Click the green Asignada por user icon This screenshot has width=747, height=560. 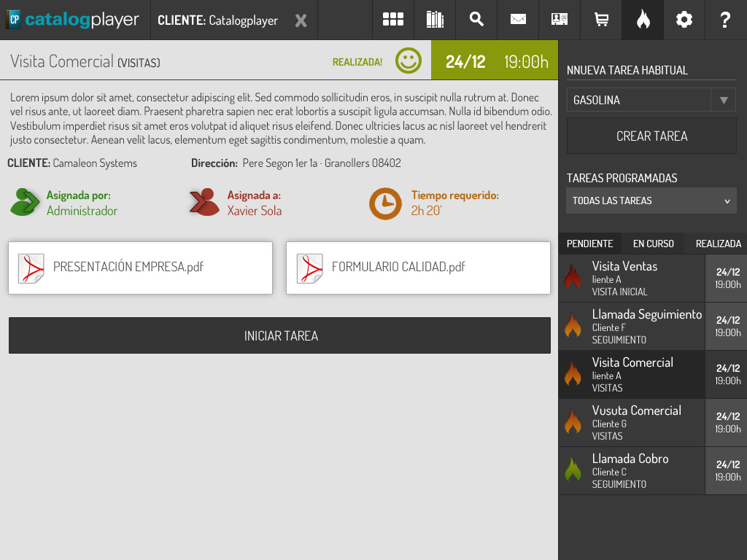(25, 203)
